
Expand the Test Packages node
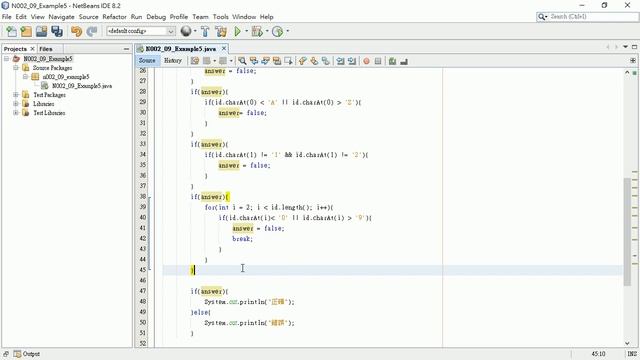(16, 95)
